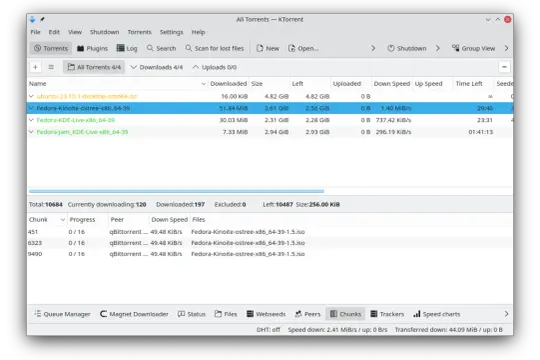Open the Torrents menu
This screenshot has width=540, height=360.
pos(139,32)
